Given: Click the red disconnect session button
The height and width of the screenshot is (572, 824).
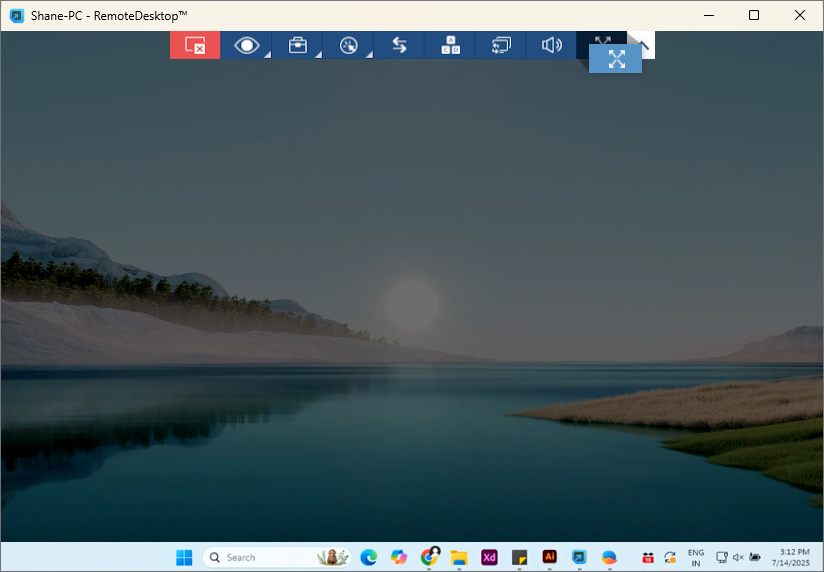Looking at the screenshot, I should pos(195,45).
